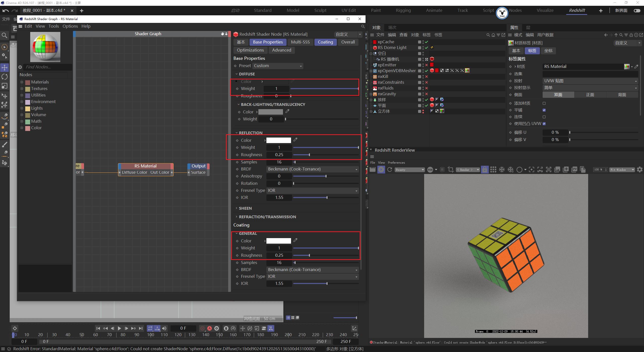Open the BRDF Beckmann (Cook-Torrance) dropdown
The width and height of the screenshot is (644, 352).
[312, 169]
